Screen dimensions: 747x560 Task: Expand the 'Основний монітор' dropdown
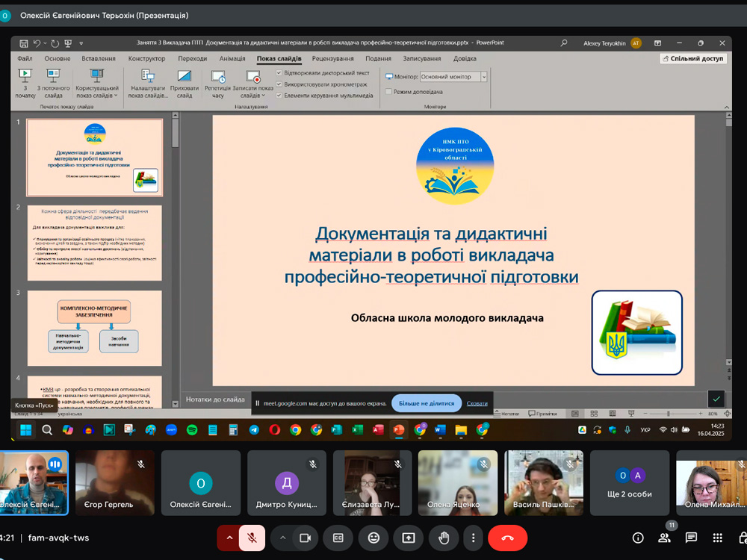(484, 77)
